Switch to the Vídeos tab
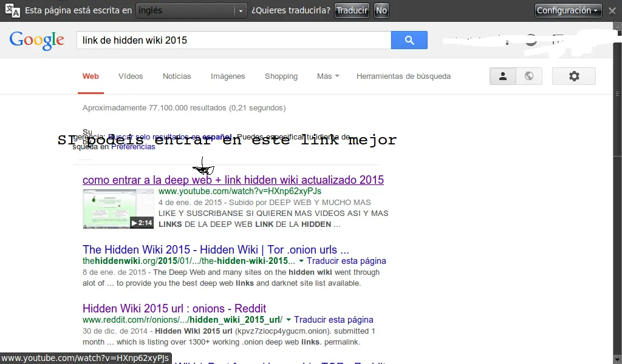Screen dimensions: 622x364 tap(131, 76)
